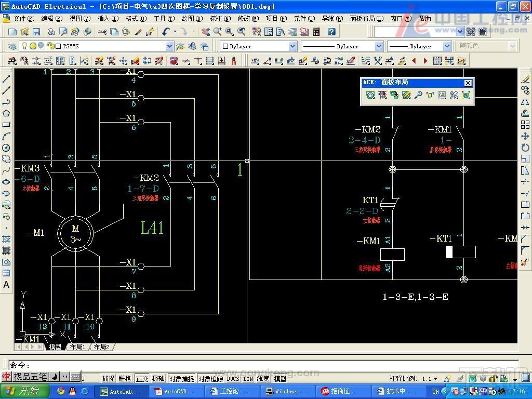The image size is (532, 399).
Task: Click the red right arrow next drawing icon
Action: [425, 61]
